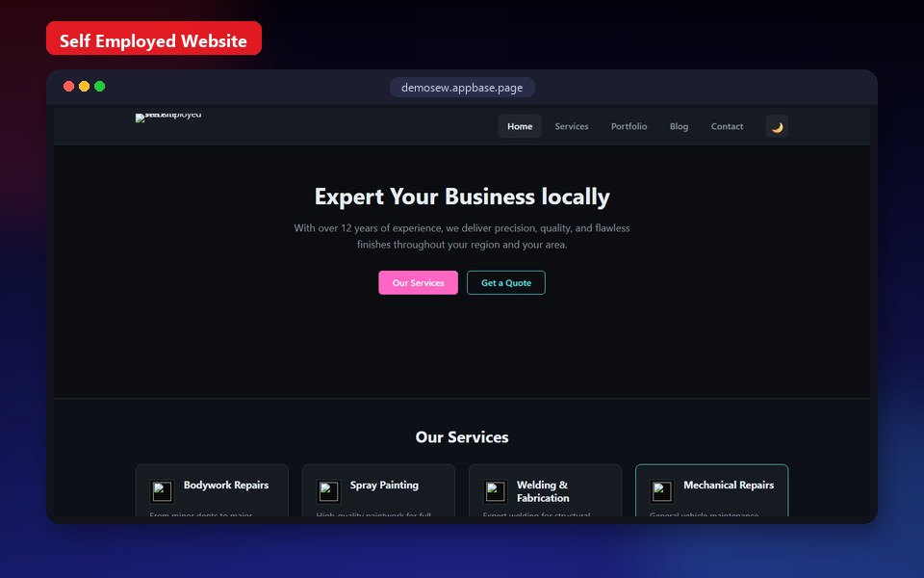
Task: Click the Self Employed Website red label
Action: (154, 39)
